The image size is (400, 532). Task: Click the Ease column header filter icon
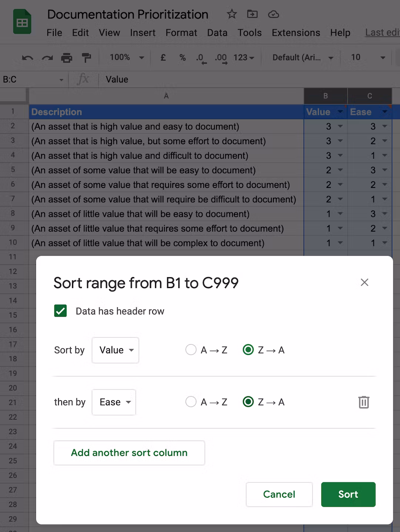tap(384, 112)
